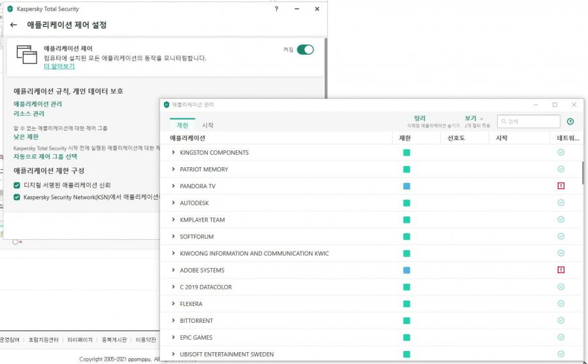Click network allowed icon for KIWOONG INFORMATION

coord(561,254)
